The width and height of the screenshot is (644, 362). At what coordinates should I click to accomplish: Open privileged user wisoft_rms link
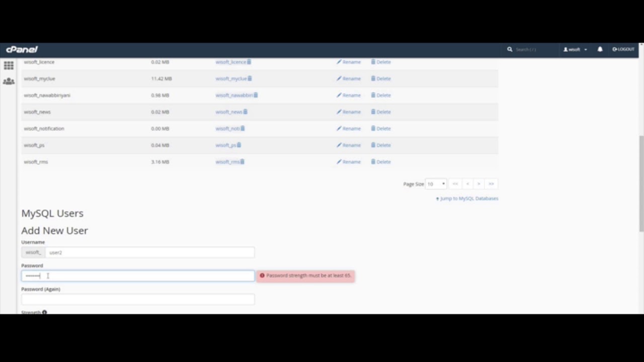227,161
